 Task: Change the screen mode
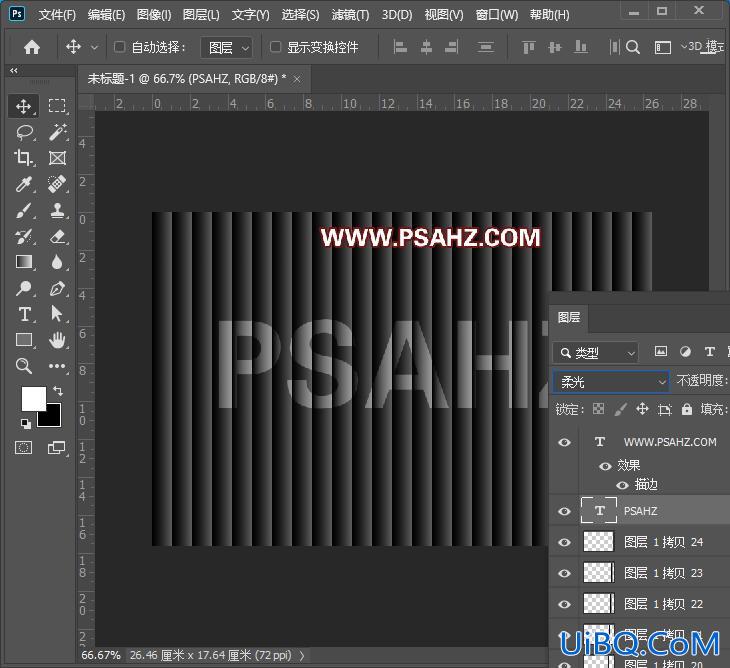point(57,448)
